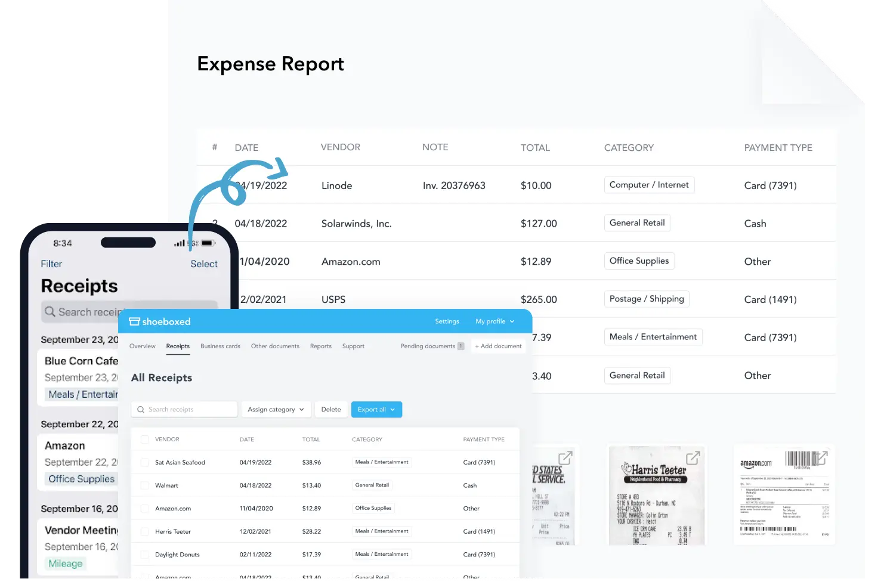Image resolution: width=884 pixels, height=588 pixels.
Task: Expand the My profile menu
Action: point(494,321)
